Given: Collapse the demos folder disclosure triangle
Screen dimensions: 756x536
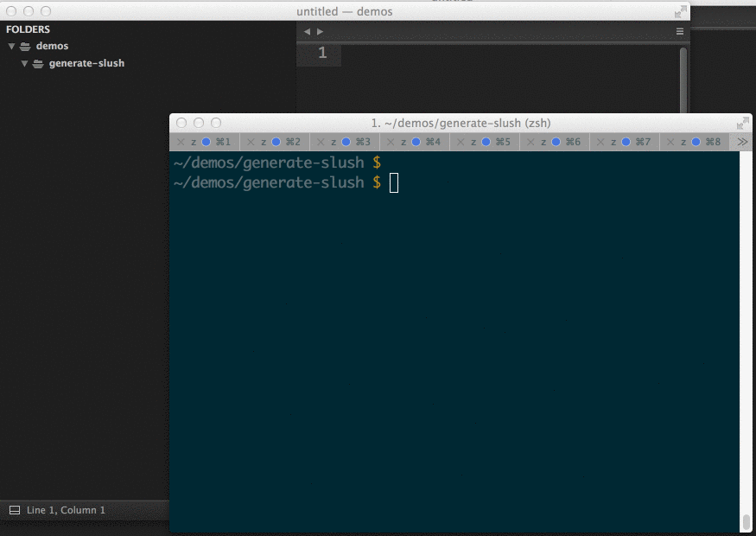Looking at the screenshot, I should [x=11, y=47].
